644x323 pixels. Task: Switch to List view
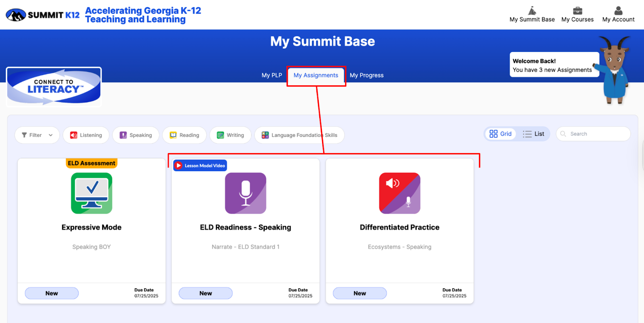pyautogui.click(x=533, y=134)
